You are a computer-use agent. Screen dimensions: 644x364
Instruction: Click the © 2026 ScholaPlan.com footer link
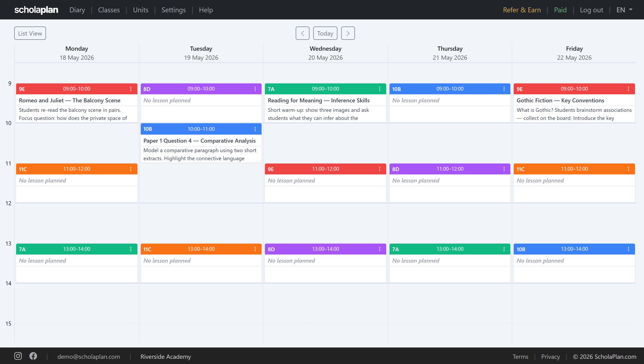[x=604, y=356]
